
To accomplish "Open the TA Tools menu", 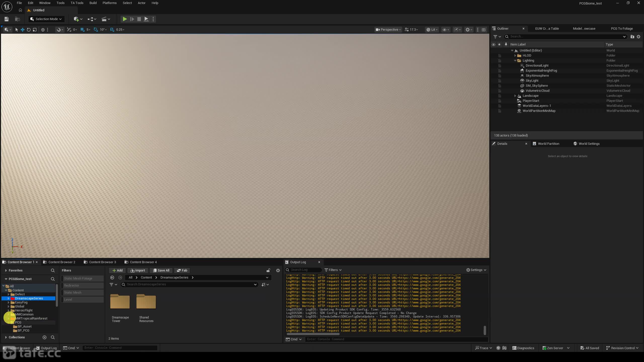I will click(x=77, y=3).
